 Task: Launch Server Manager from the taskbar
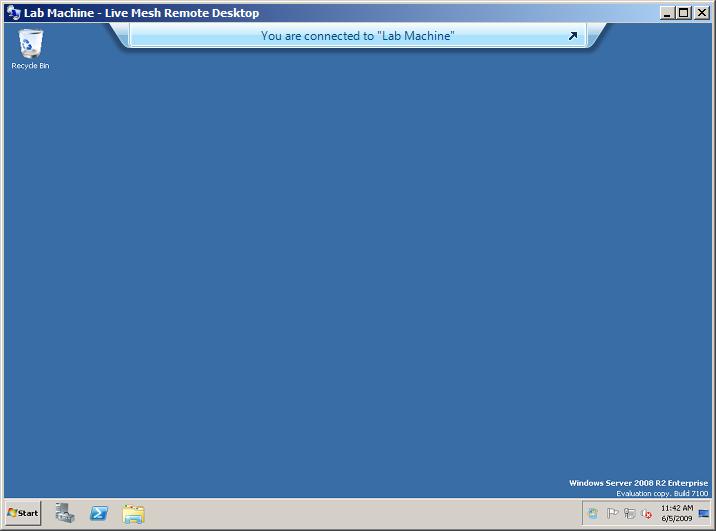[65, 513]
